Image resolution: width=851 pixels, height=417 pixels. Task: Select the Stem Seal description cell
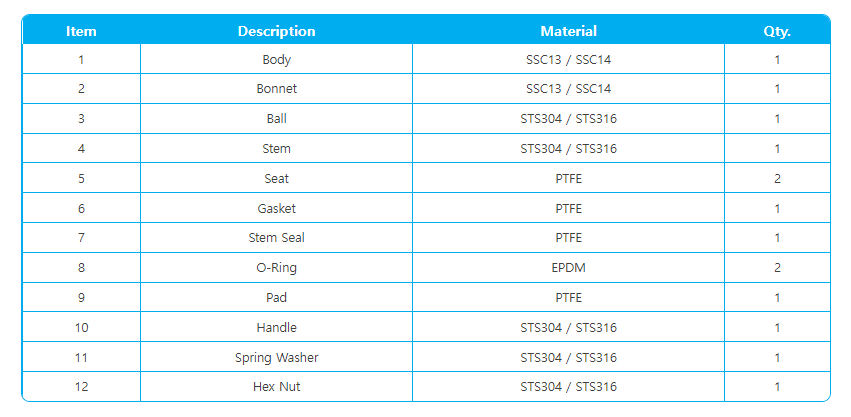276,238
